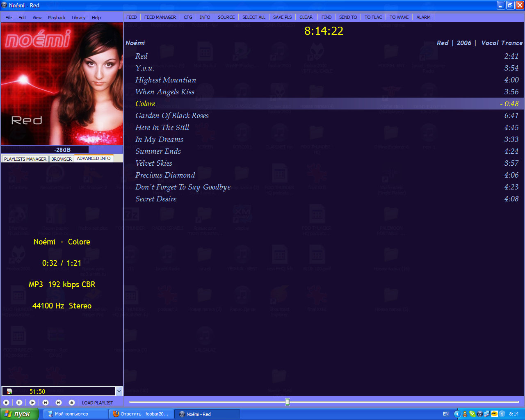Open the Пуск start button
The height and width of the screenshot is (420, 525).
(x=19, y=414)
